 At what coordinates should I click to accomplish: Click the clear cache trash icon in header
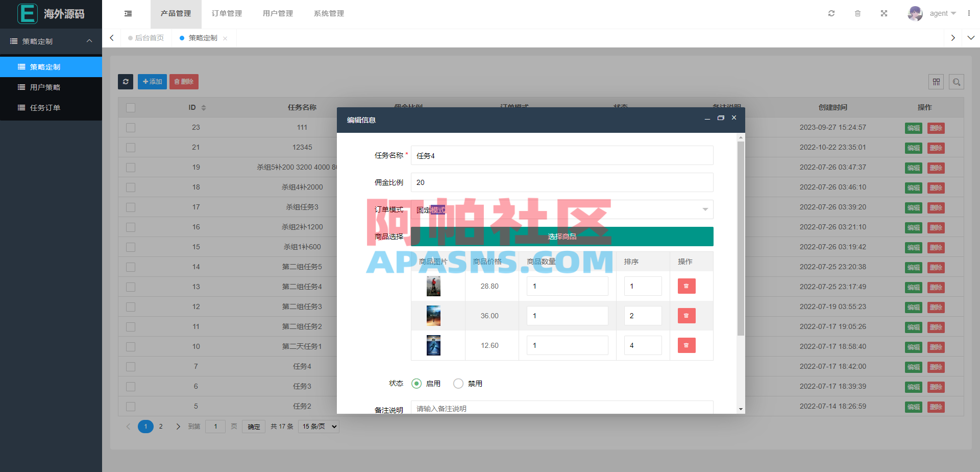click(x=857, y=13)
